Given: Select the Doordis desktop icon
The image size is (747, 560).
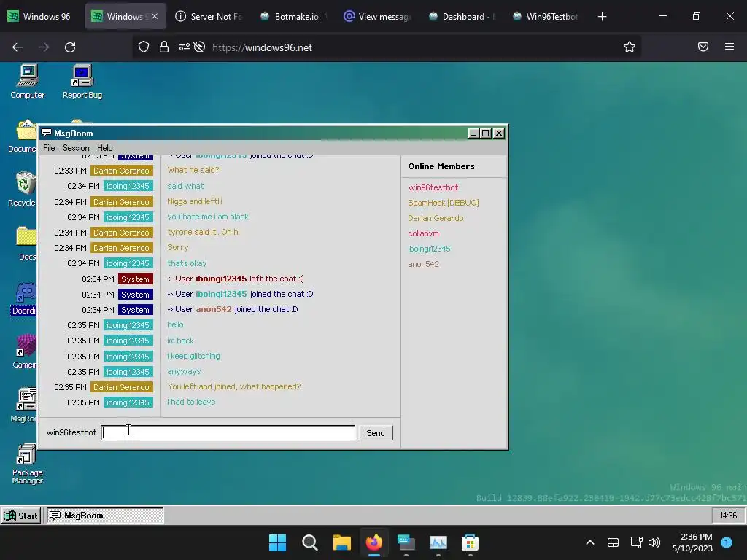Looking at the screenshot, I should coord(24,298).
